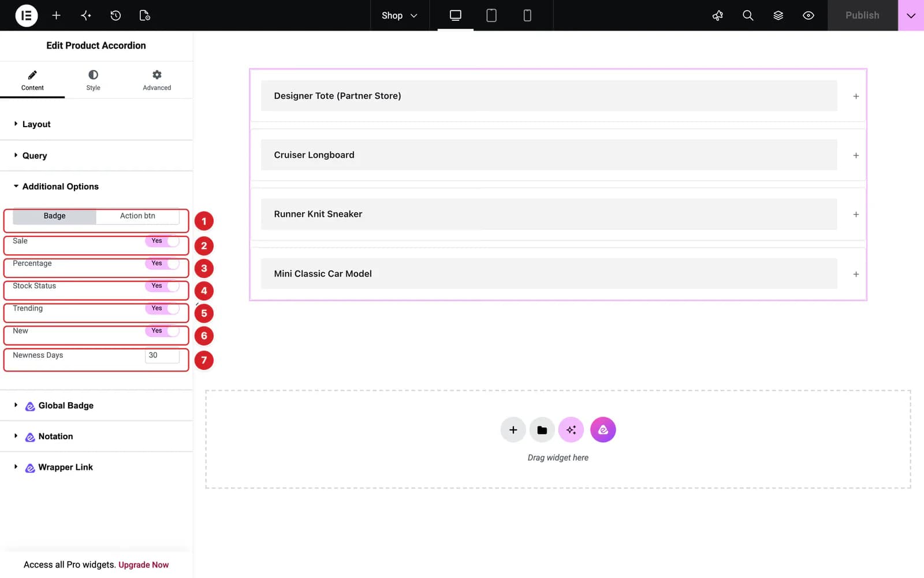Select the Content tab
Screen dimensions: 924x578
pyautogui.click(x=32, y=80)
